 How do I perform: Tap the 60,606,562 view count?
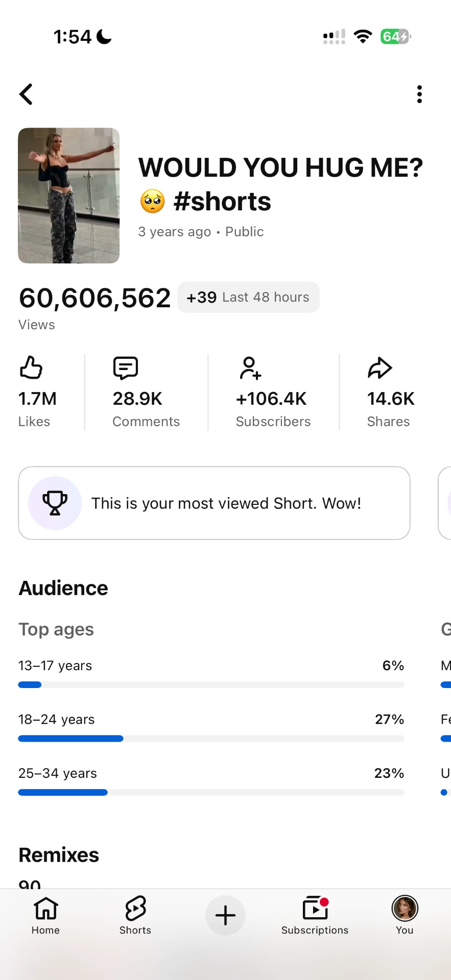tap(94, 298)
